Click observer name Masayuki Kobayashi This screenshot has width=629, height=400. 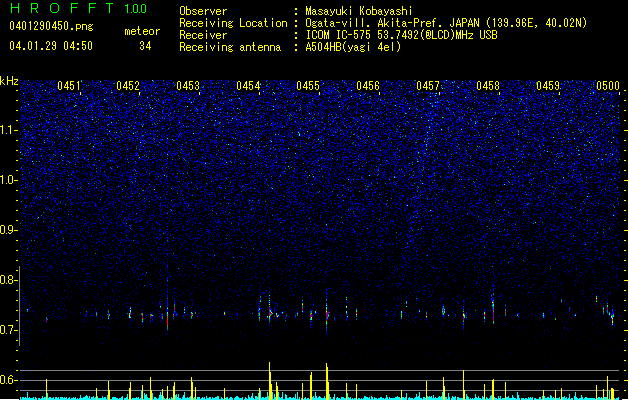(x=359, y=11)
